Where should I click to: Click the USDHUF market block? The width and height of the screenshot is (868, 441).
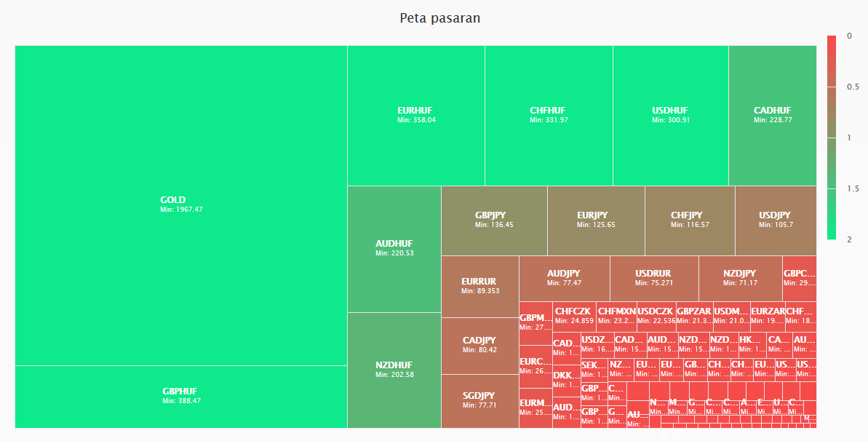click(671, 116)
